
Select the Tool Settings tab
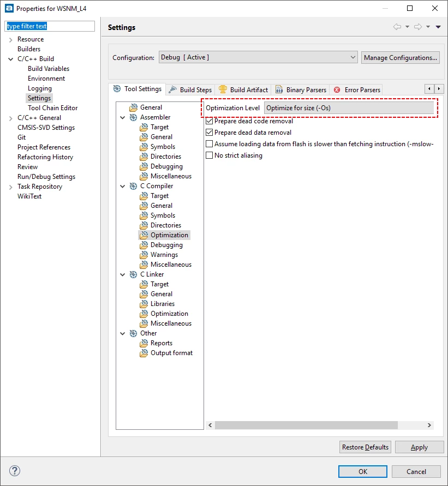tap(138, 89)
